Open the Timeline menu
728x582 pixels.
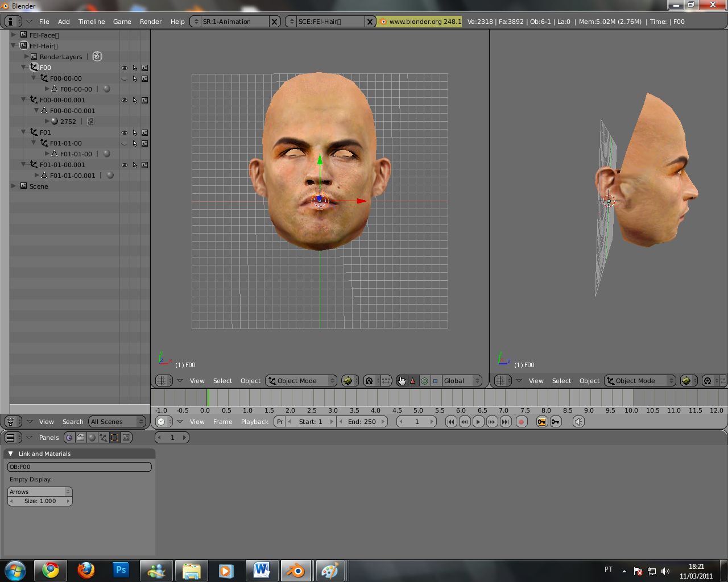point(92,22)
